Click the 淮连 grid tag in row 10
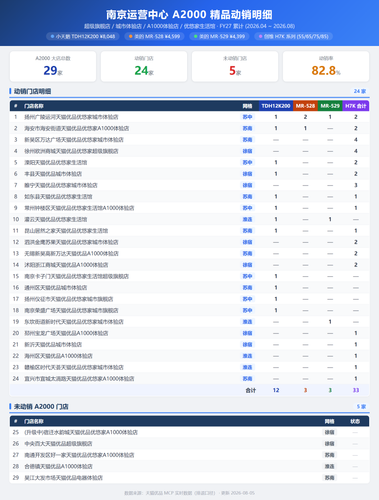The height and width of the screenshot is (500, 379). 247,219
